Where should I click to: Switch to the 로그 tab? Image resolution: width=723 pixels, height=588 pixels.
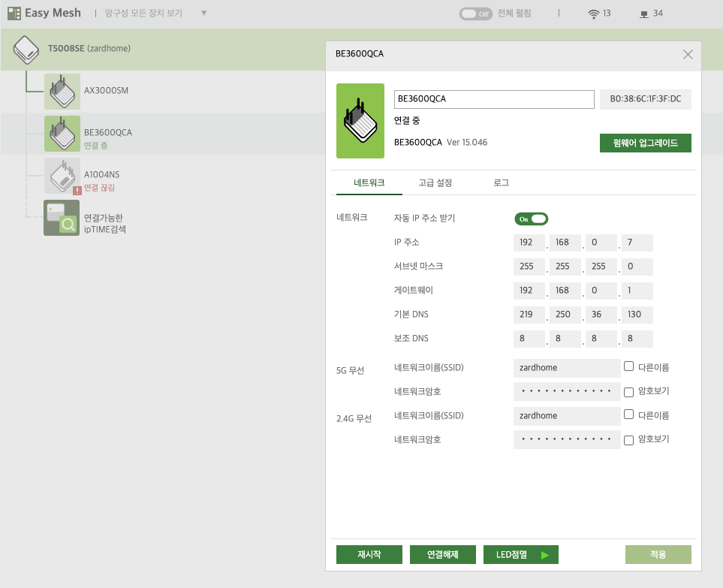pos(502,182)
